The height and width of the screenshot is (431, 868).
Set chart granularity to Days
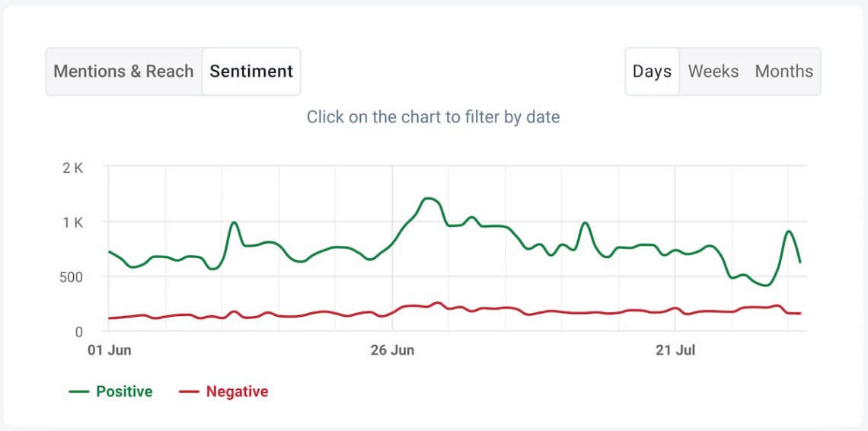tap(652, 72)
